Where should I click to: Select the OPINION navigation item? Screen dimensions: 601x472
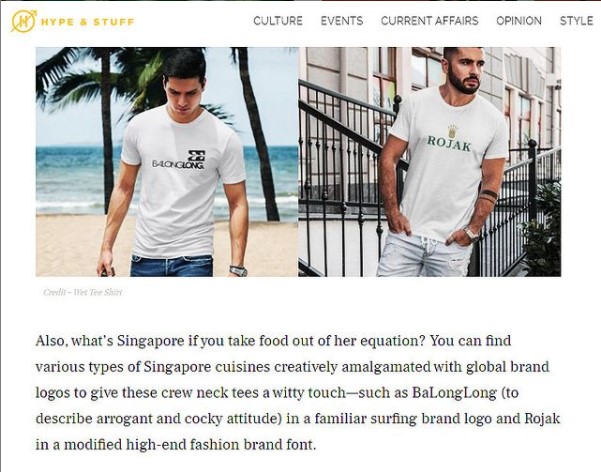click(x=519, y=21)
